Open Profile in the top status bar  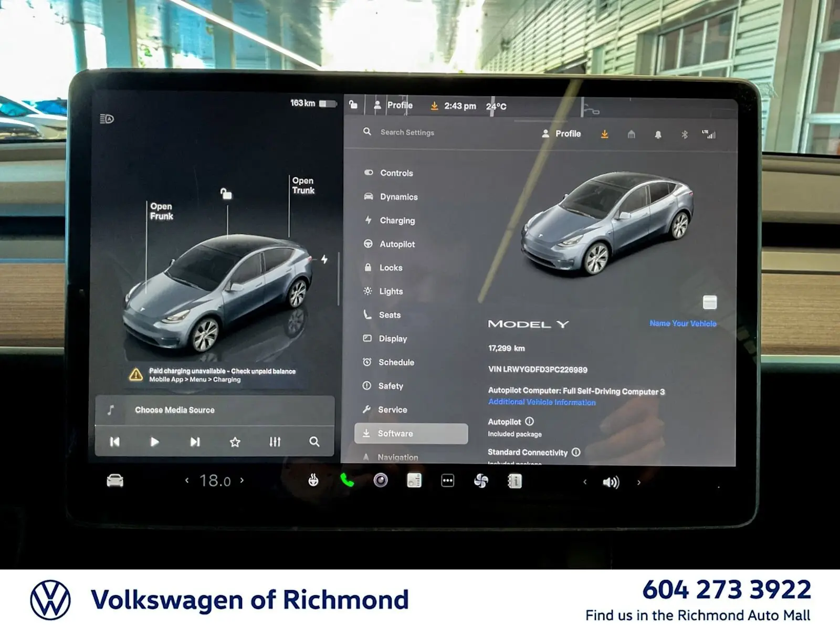[393, 105]
